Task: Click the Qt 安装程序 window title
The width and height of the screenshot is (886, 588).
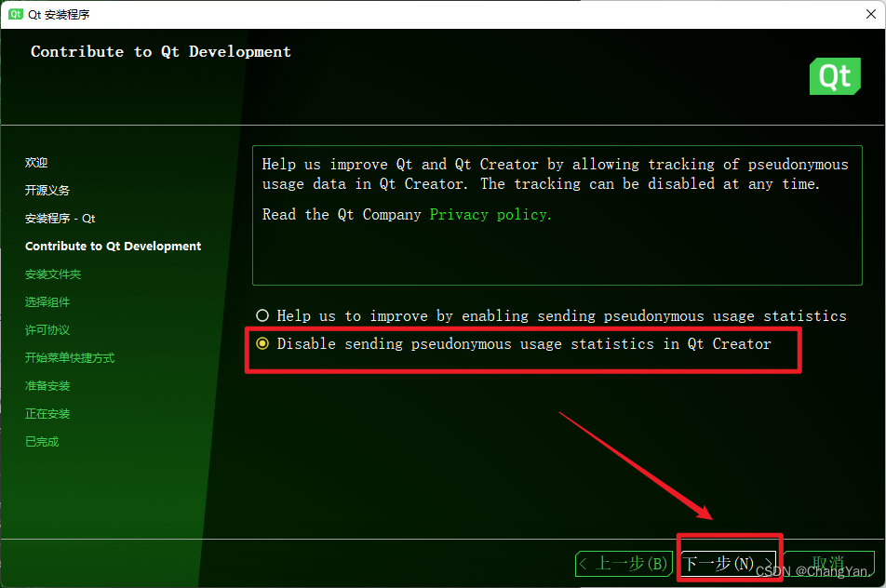Action: pos(59,14)
